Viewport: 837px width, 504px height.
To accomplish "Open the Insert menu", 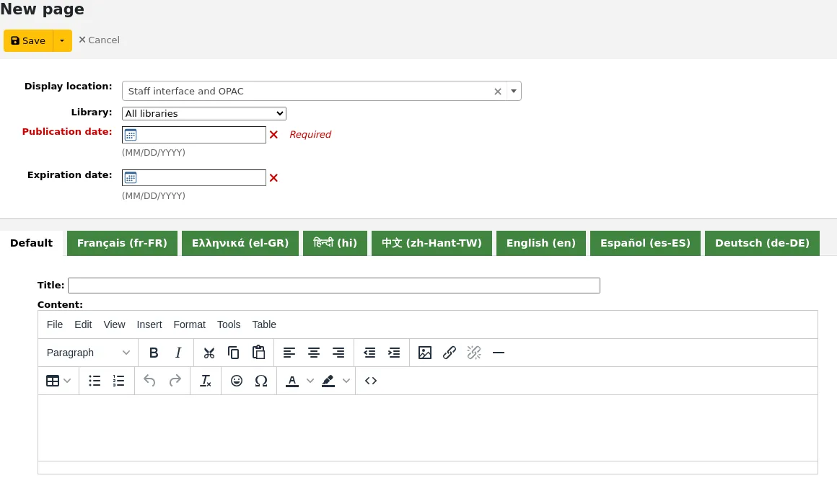I will tap(149, 324).
